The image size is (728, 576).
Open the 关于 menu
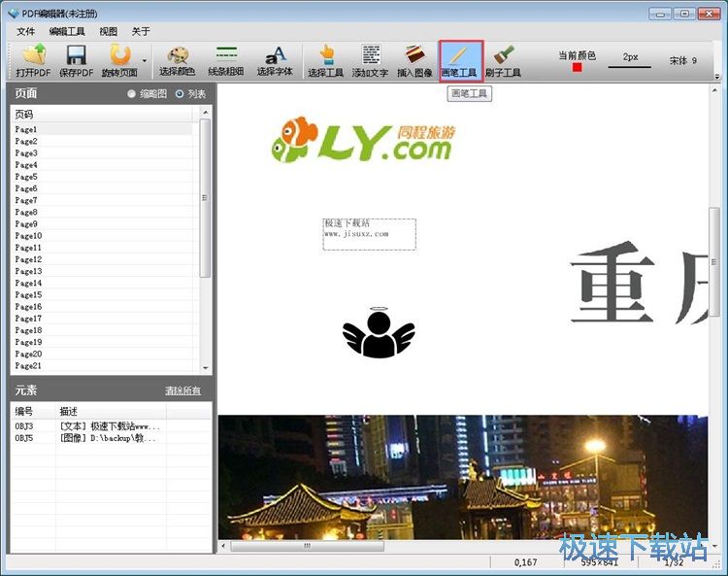[141, 31]
